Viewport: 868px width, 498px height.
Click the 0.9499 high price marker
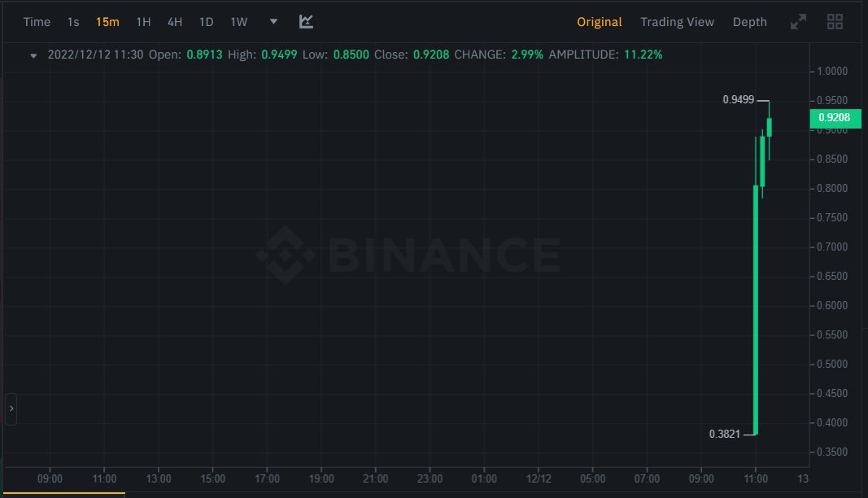pos(739,100)
